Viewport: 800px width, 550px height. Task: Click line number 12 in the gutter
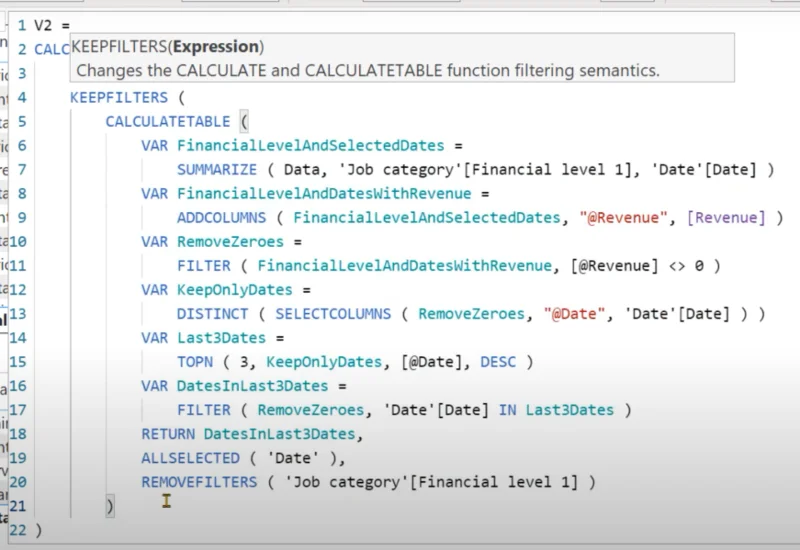(17, 290)
